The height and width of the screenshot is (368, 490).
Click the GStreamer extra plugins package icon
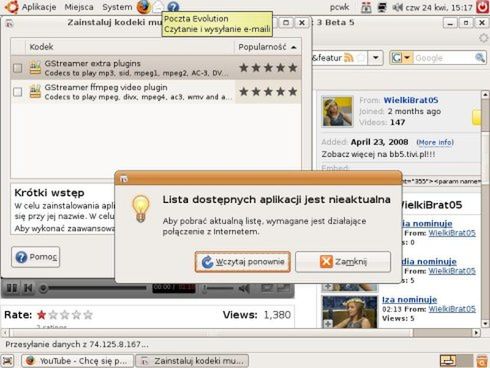coord(35,68)
